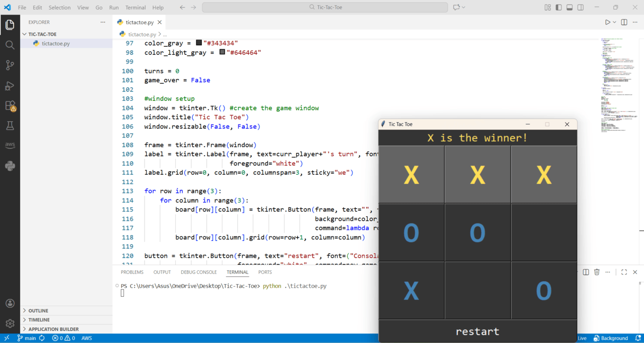Collapse the TIC-TAC-TOE folder
Image resolution: width=644 pixels, height=343 pixels.
click(42, 34)
